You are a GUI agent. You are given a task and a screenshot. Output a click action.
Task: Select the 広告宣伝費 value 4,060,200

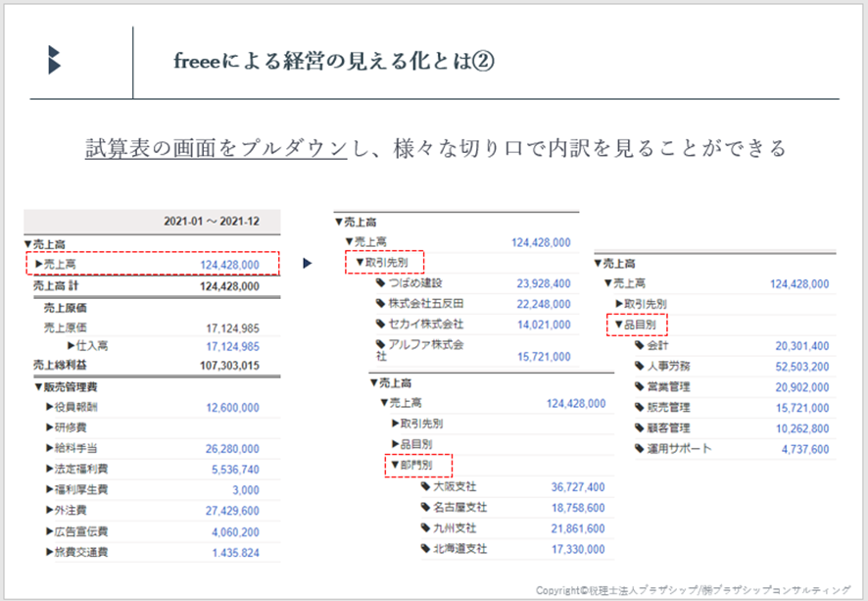(x=235, y=532)
